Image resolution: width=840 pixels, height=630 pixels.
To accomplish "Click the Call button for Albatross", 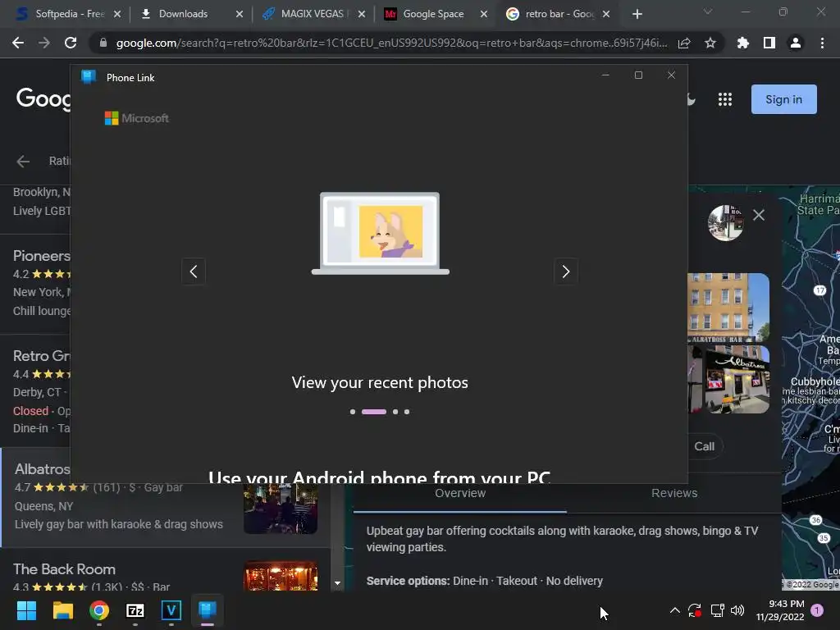I will [705, 446].
